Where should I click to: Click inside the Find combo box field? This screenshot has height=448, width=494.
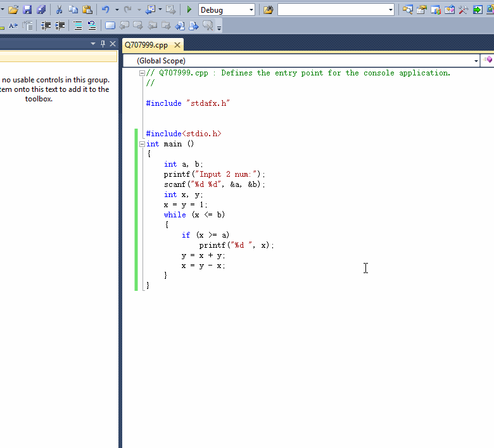332,10
